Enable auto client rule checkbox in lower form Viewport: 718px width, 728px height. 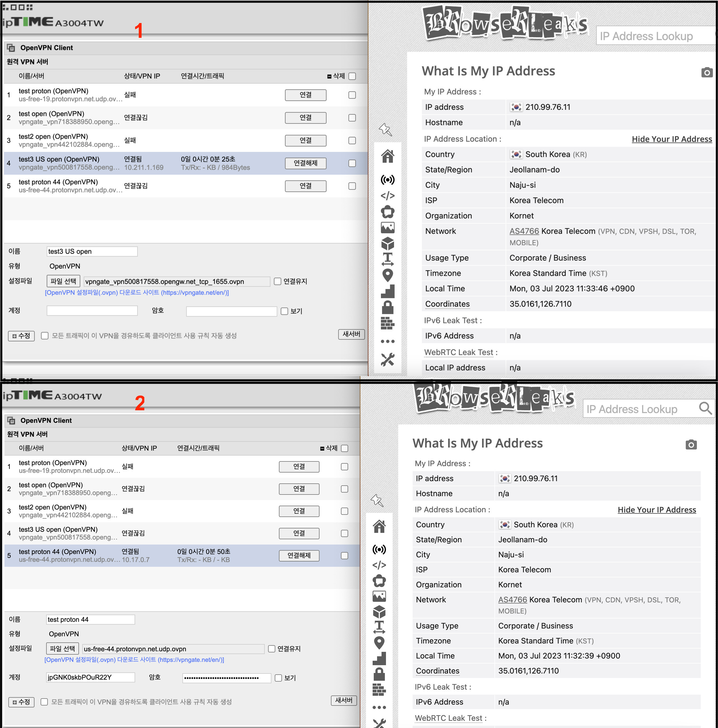coord(44,702)
